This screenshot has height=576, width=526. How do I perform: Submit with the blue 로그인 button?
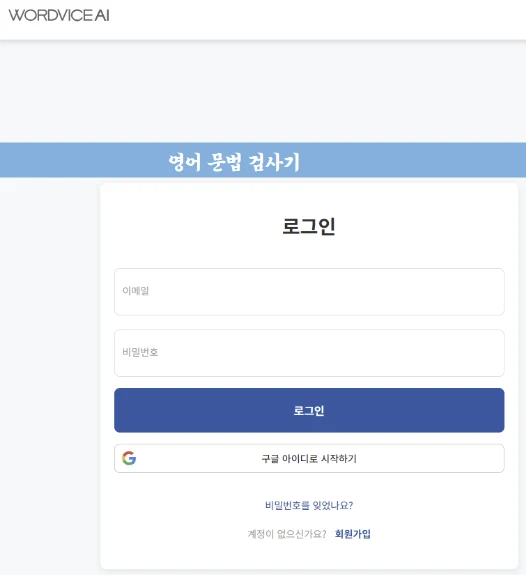(309, 410)
